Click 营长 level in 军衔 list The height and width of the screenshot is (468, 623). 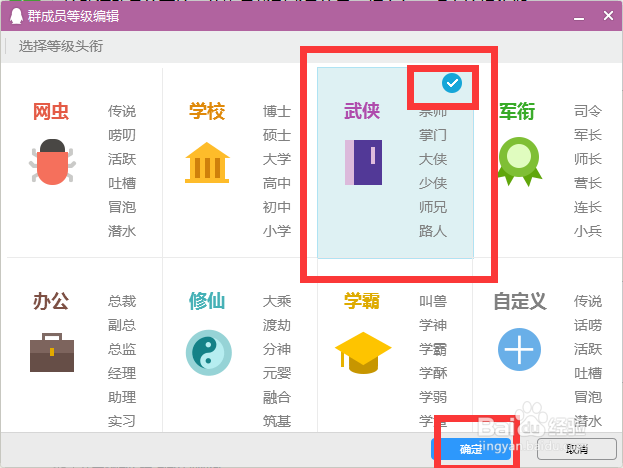tap(588, 183)
